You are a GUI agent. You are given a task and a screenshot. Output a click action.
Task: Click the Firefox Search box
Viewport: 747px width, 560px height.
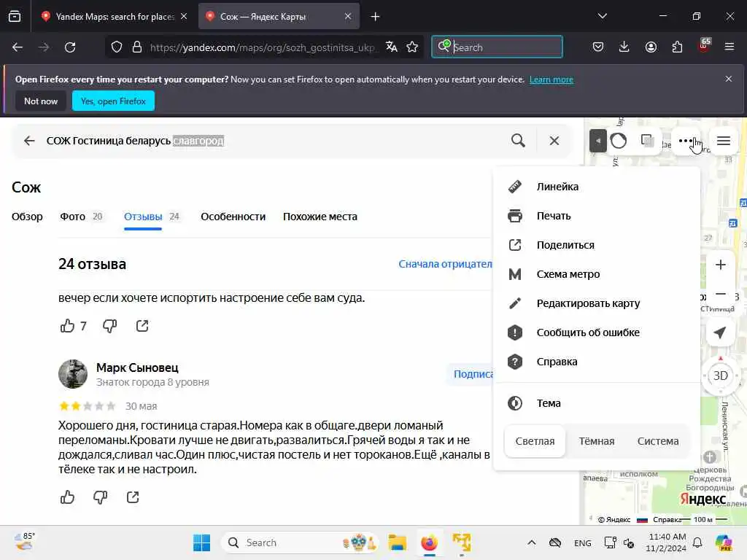click(497, 47)
